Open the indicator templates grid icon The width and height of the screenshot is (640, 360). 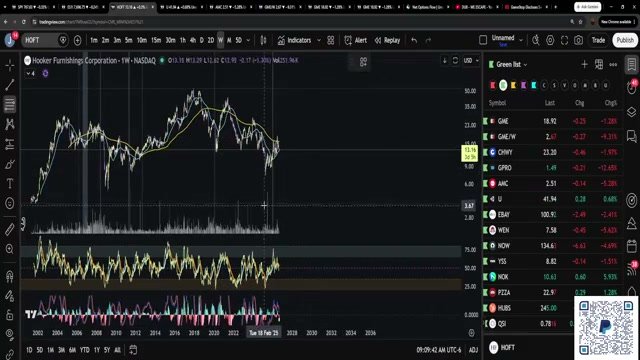point(331,40)
